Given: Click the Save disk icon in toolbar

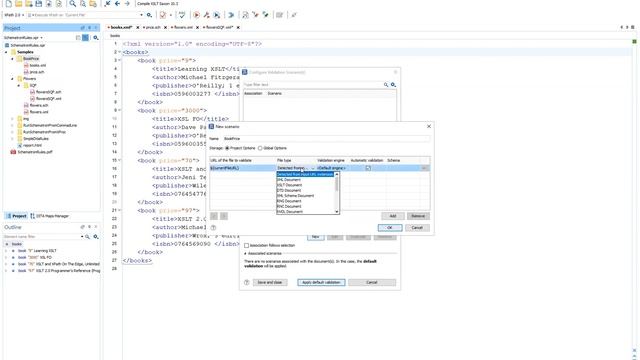Looking at the screenshot, I should tap(39, 4).
